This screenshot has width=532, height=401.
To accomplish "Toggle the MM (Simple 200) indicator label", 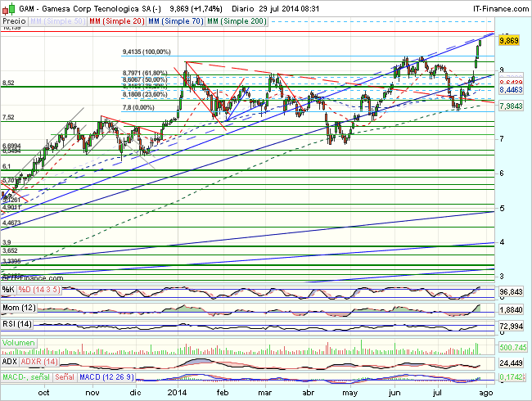I will [237, 21].
